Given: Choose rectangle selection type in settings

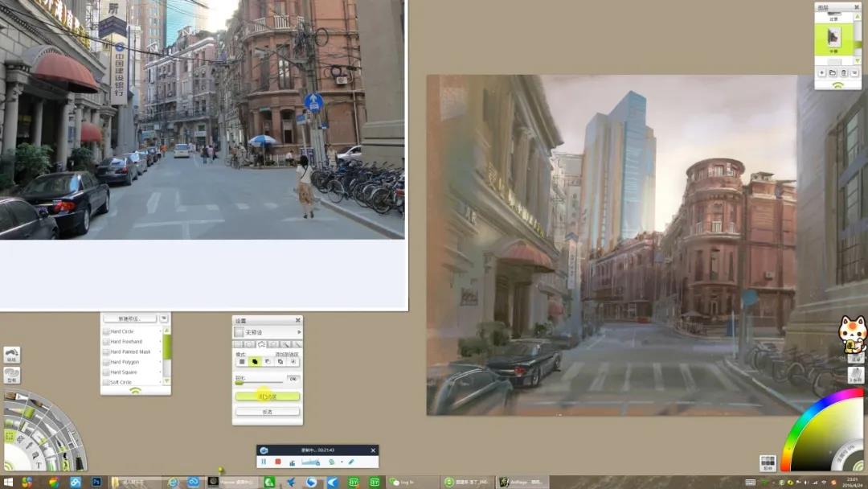Looking at the screenshot, I should [238, 344].
